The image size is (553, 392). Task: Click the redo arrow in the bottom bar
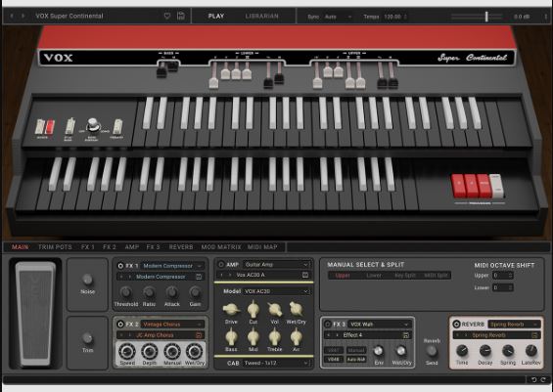coord(543,379)
